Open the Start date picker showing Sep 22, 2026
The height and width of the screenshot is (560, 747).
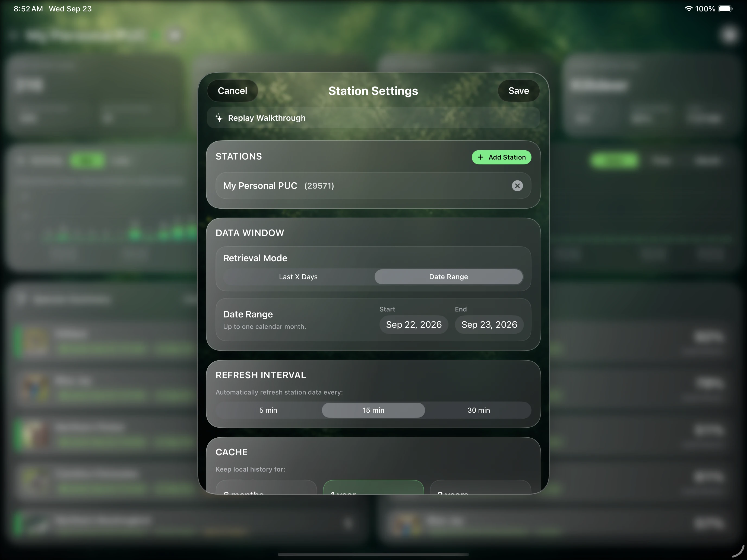point(414,325)
